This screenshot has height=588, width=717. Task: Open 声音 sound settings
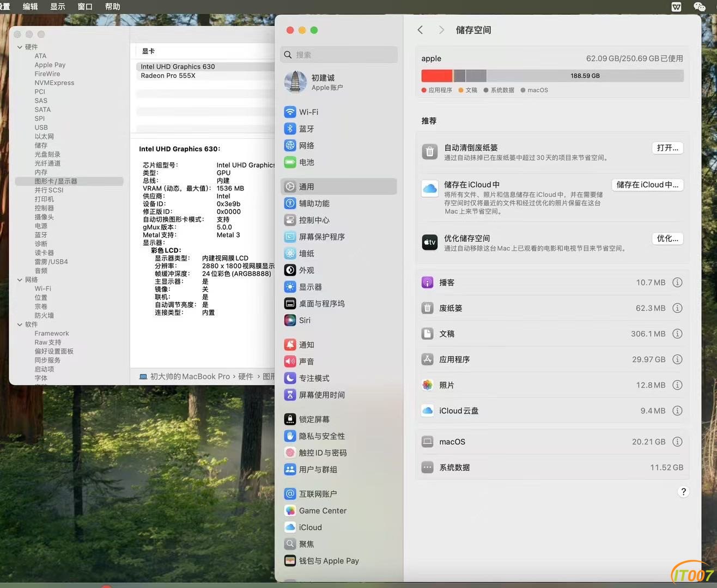[339, 362]
